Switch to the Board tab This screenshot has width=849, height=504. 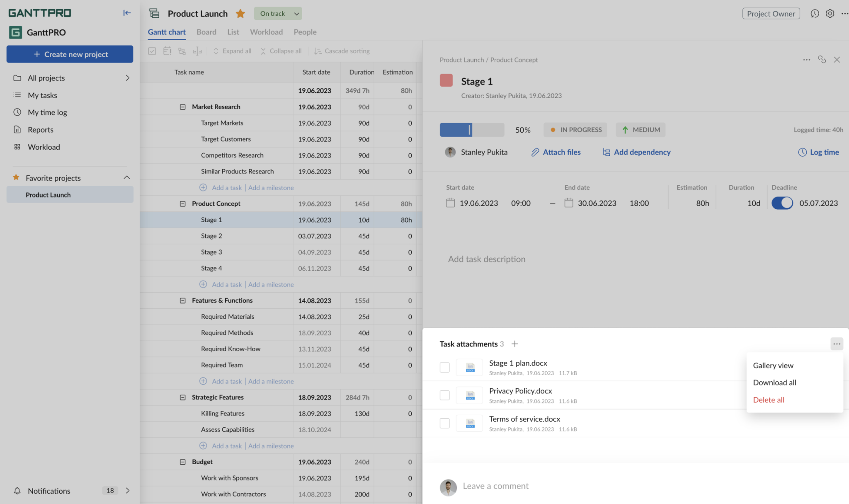(206, 32)
